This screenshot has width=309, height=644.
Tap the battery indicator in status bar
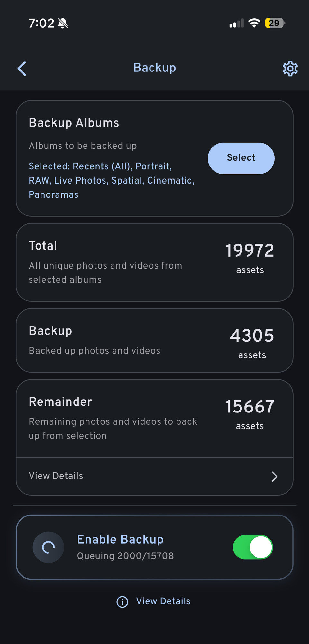pos(274,23)
